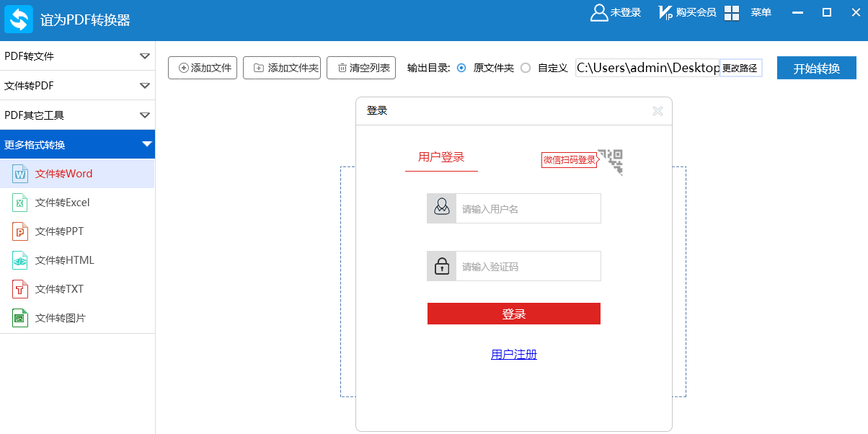The width and height of the screenshot is (868, 434).
Task: Click the red 登录 button
Action: click(513, 314)
